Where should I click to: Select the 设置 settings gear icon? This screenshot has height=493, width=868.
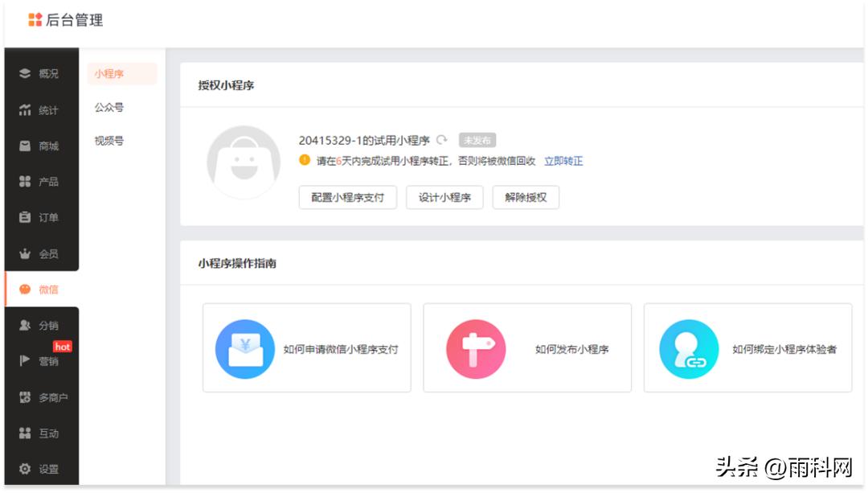pyautogui.click(x=27, y=468)
